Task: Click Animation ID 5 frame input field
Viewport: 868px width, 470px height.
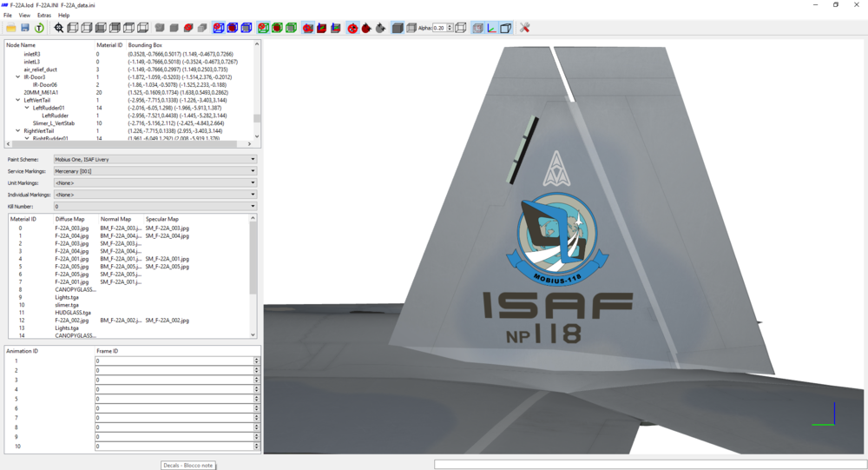Action: (x=174, y=399)
